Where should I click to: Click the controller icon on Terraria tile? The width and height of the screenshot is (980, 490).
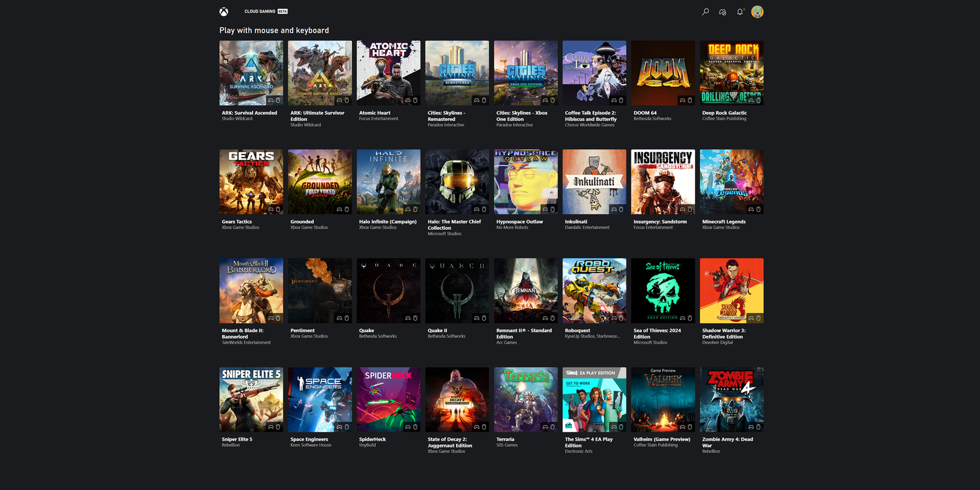tap(545, 427)
